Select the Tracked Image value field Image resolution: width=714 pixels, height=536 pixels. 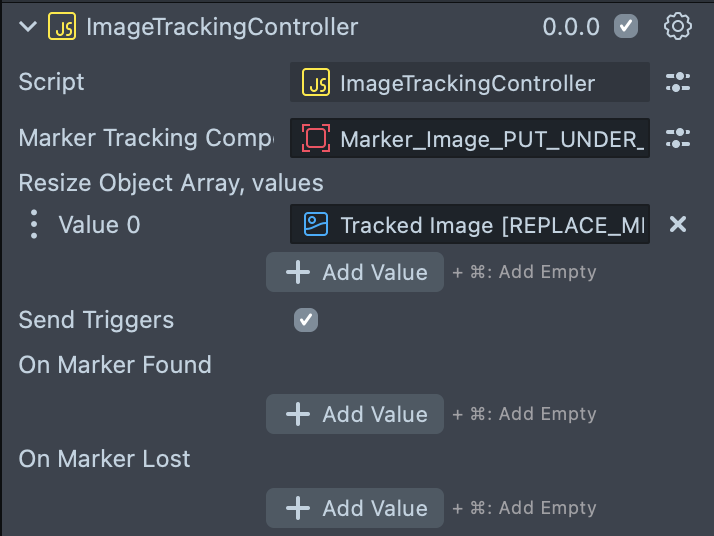492,225
